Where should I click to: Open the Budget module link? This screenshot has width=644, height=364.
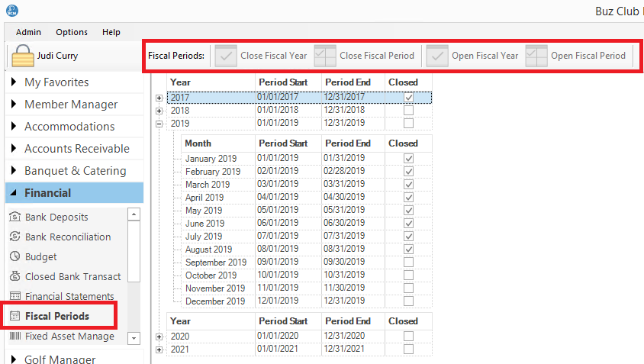point(40,257)
